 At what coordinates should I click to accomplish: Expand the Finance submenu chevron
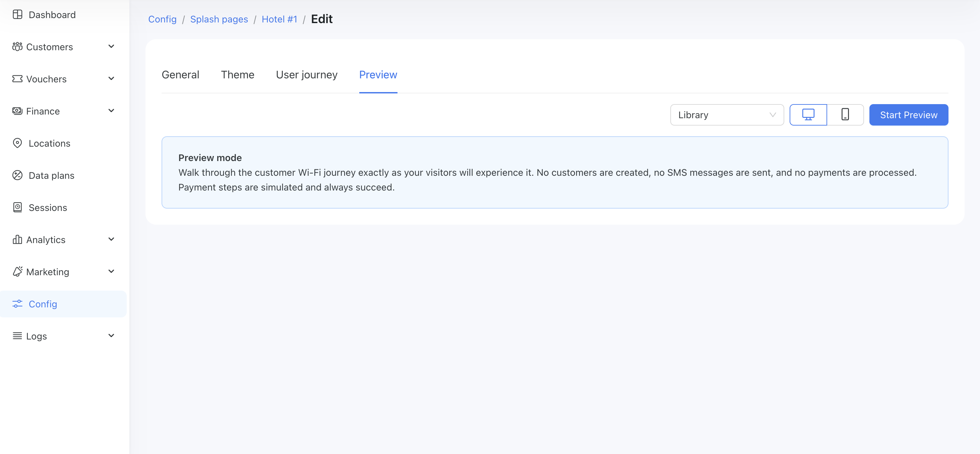click(x=112, y=110)
